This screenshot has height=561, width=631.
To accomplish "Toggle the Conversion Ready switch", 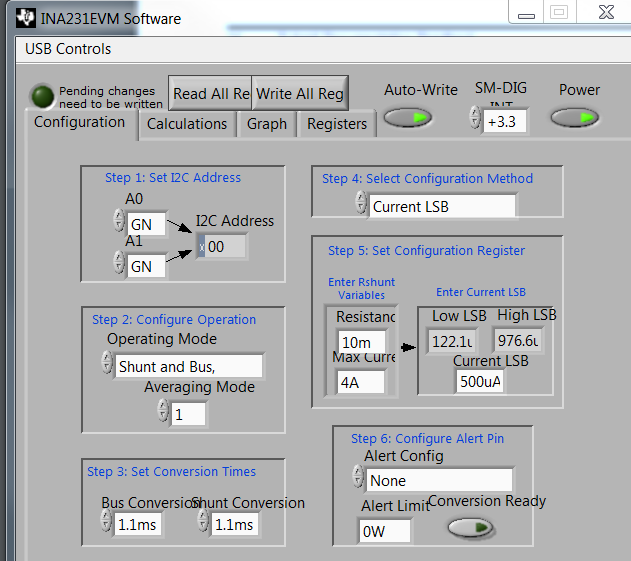I will pos(470,528).
